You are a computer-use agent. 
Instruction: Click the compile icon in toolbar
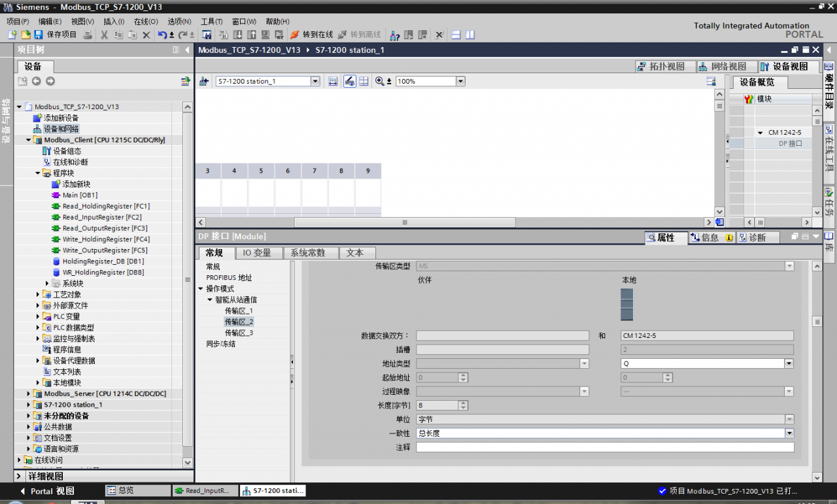[x=223, y=35]
